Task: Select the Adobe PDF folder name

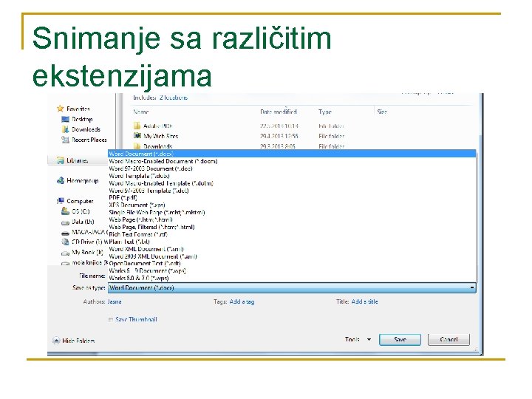Action: (x=158, y=126)
